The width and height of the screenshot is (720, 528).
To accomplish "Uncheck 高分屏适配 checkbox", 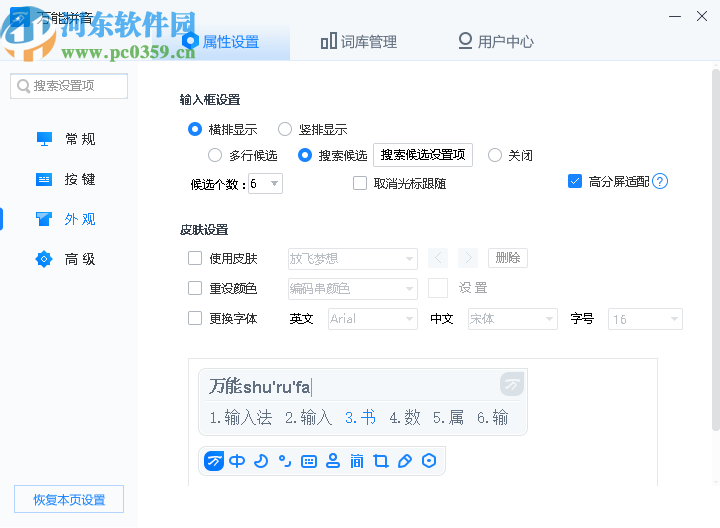I will point(575,181).
